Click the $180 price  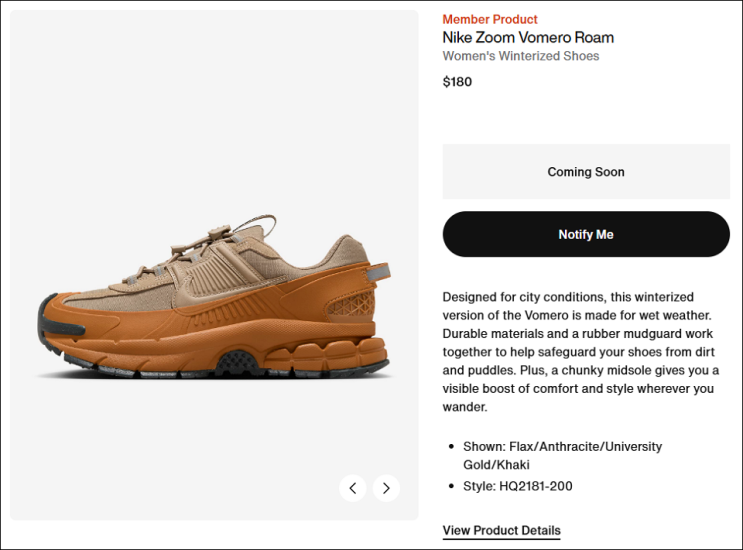click(x=457, y=82)
